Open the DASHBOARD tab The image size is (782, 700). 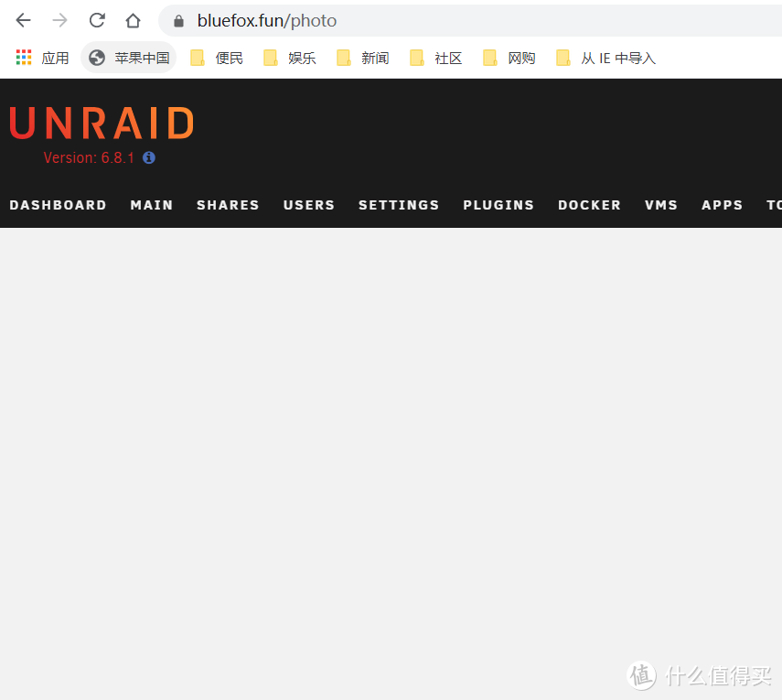point(58,205)
